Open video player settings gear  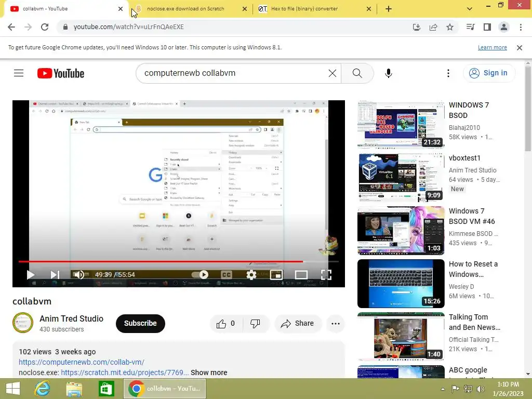pyautogui.click(x=251, y=274)
